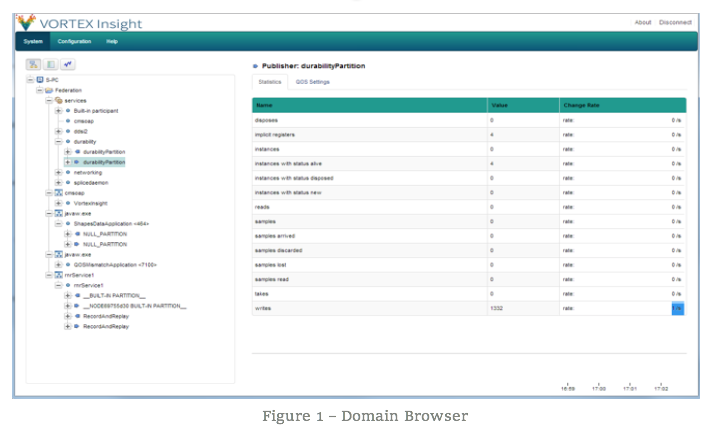Expand the networking node
The width and height of the screenshot is (710, 444).
(x=58, y=172)
